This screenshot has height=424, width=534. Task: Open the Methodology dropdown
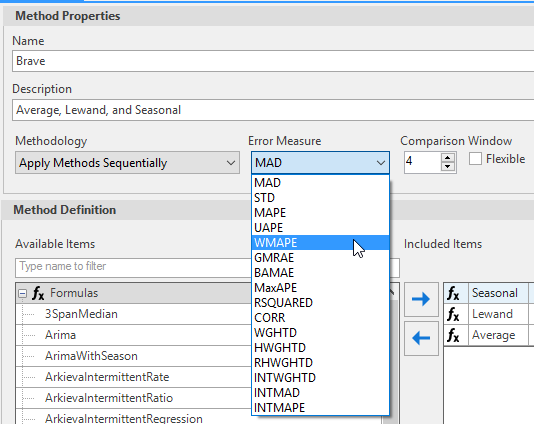[x=127, y=163]
